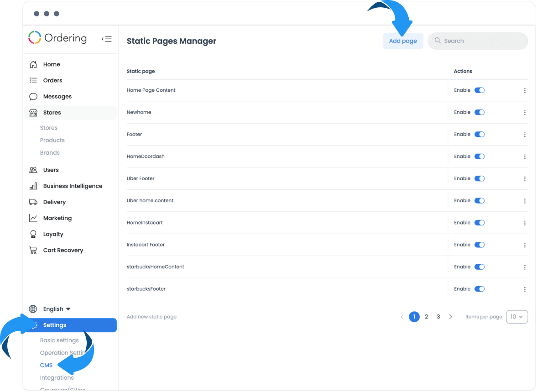
Task: Turn off Uber home content toggle
Action: (x=480, y=201)
